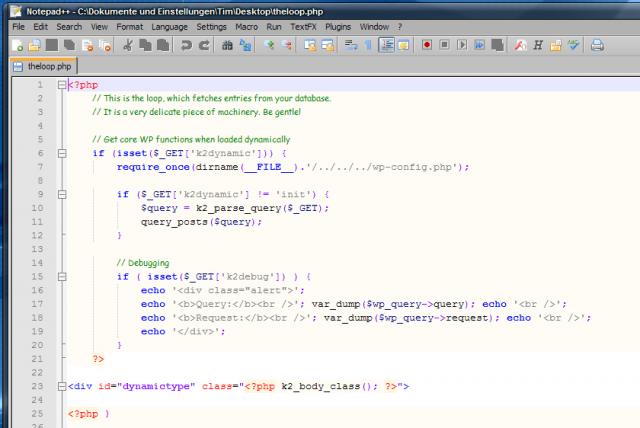Toggle Show All Characters pilcrow icon

(x=368, y=45)
